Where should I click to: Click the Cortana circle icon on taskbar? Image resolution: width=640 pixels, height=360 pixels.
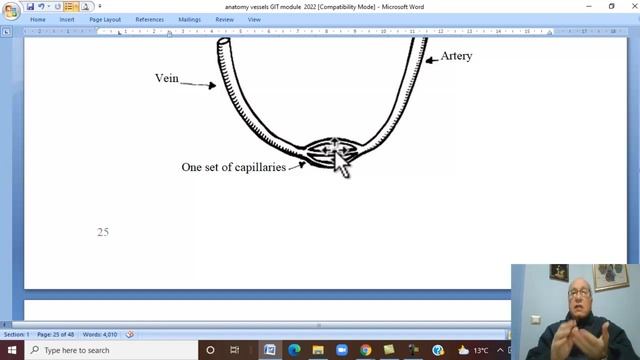tap(210, 350)
